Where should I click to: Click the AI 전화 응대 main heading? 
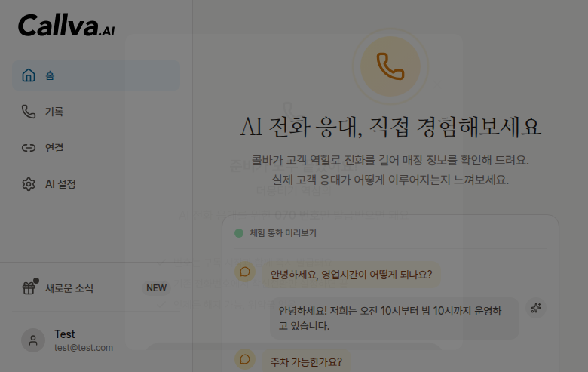[x=390, y=127]
